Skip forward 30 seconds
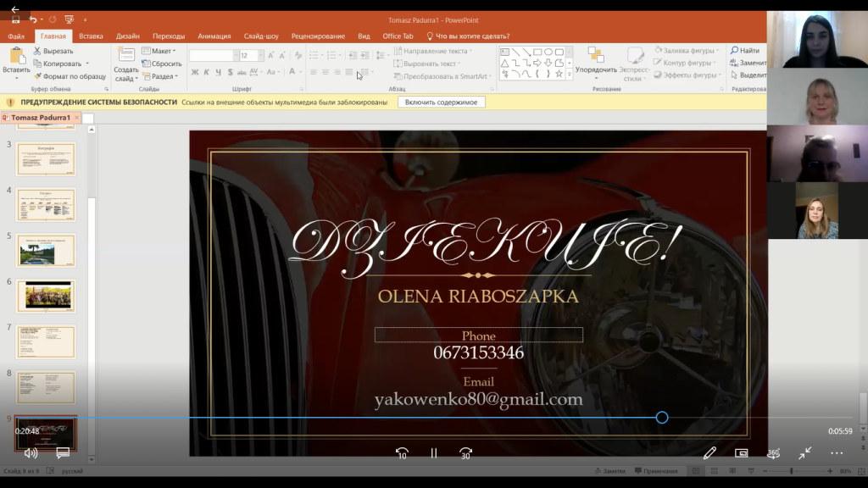Viewport: 868px width, 488px height. click(x=465, y=453)
